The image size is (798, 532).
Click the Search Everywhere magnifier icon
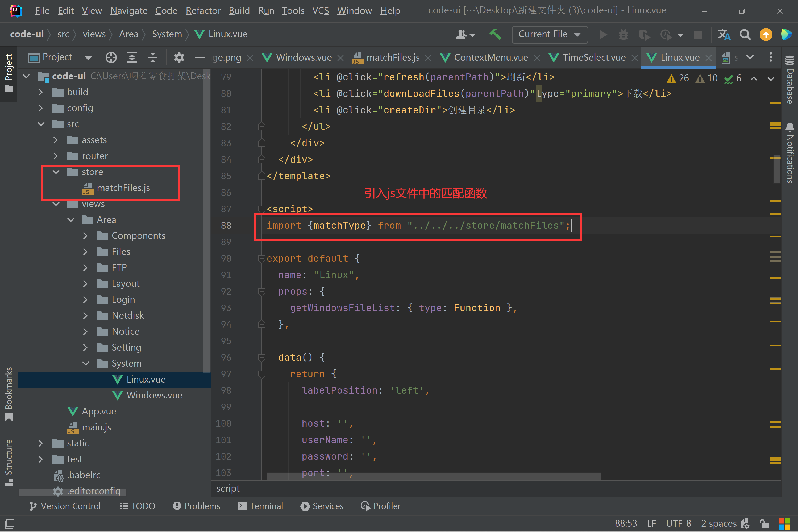(745, 34)
